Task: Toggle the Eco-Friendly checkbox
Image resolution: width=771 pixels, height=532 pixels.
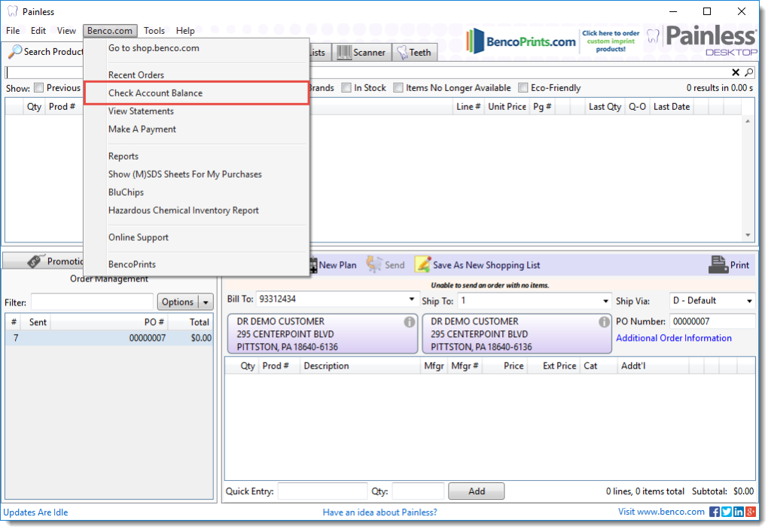Action: pos(523,87)
